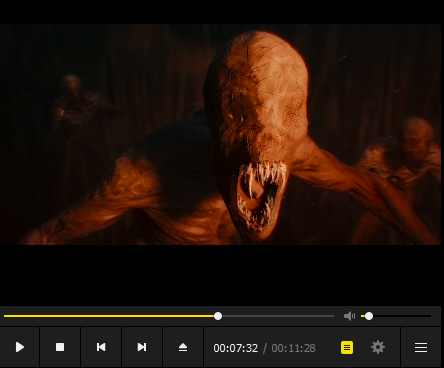Open settings with the gear icon
This screenshot has height=368, width=444.
[x=378, y=347]
